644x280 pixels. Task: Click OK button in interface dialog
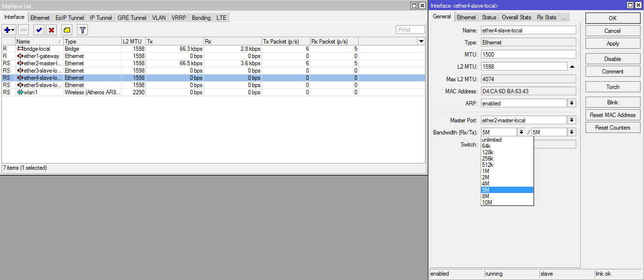(613, 18)
